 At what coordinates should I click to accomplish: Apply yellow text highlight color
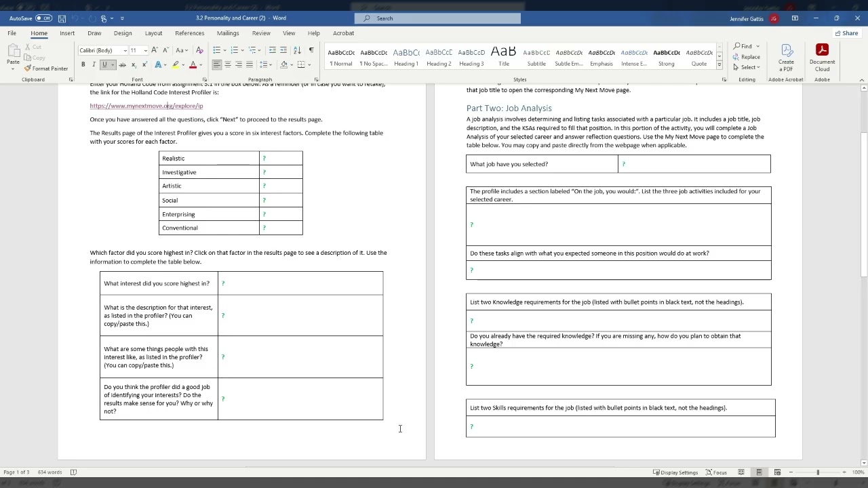point(176,65)
